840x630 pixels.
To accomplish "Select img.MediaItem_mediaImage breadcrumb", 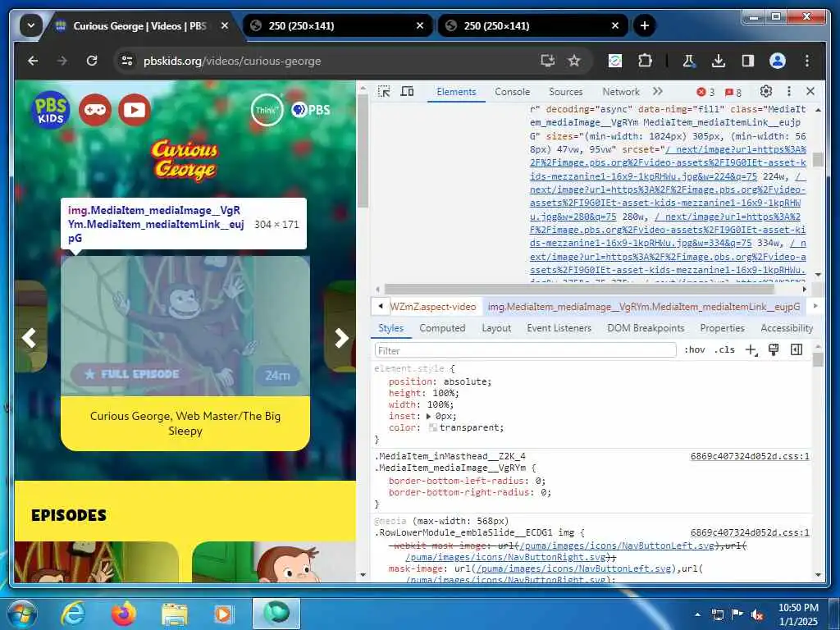I will coord(644,307).
